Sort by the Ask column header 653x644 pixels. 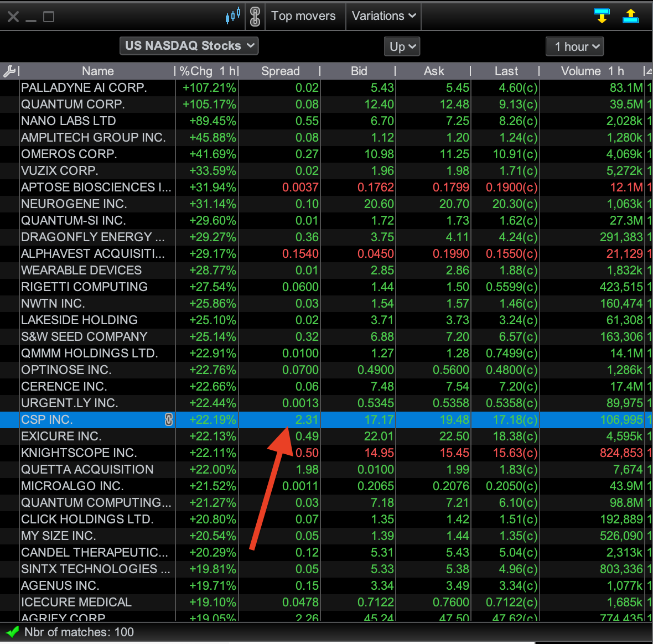[433, 71]
